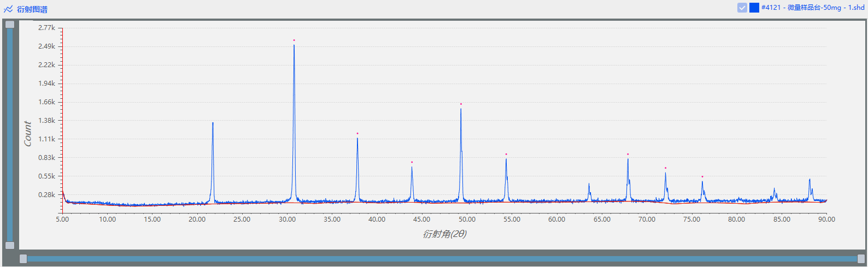This screenshot has height=267, width=868.
Task: Click the right handle of the horizontal range slider
Action: click(x=861, y=259)
